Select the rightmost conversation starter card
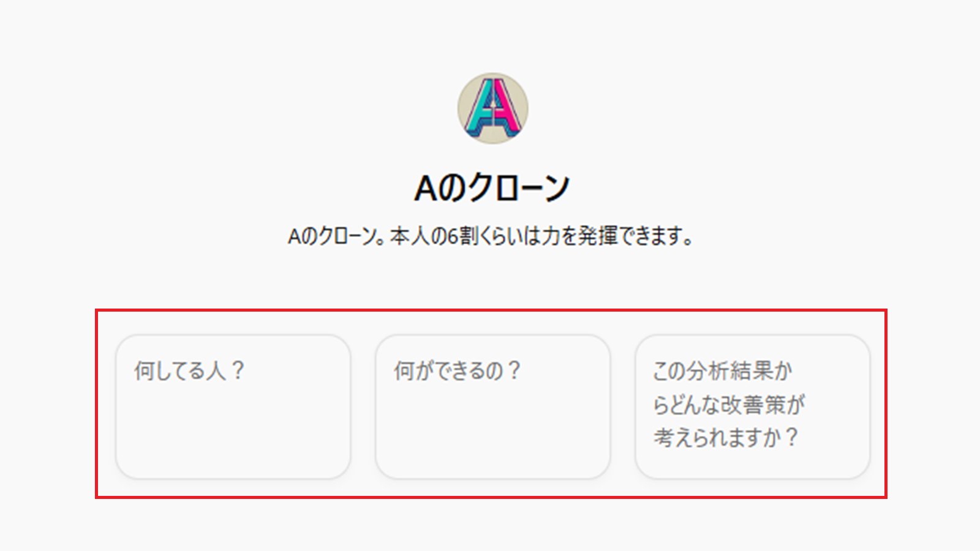This screenshot has width=980, height=551. click(x=752, y=407)
